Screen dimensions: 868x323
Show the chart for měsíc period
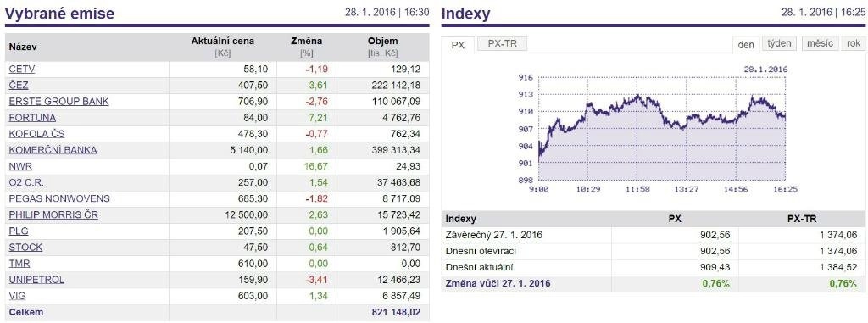[820, 43]
